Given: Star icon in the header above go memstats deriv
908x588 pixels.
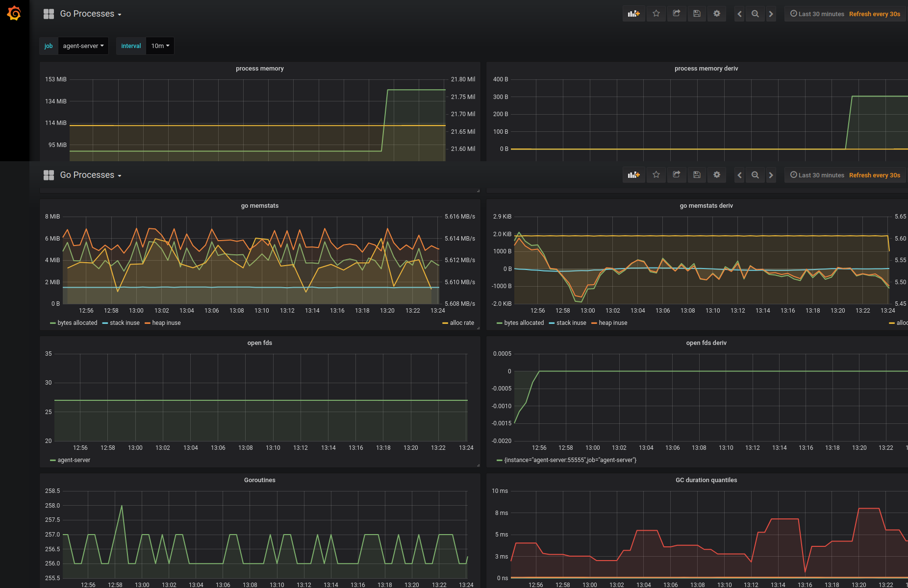Looking at the screenshot, I should point(656,175).
